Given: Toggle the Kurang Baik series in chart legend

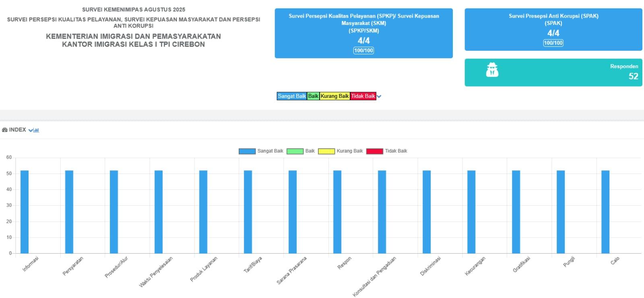Looking at the screenshot, I should click(341, 151).
